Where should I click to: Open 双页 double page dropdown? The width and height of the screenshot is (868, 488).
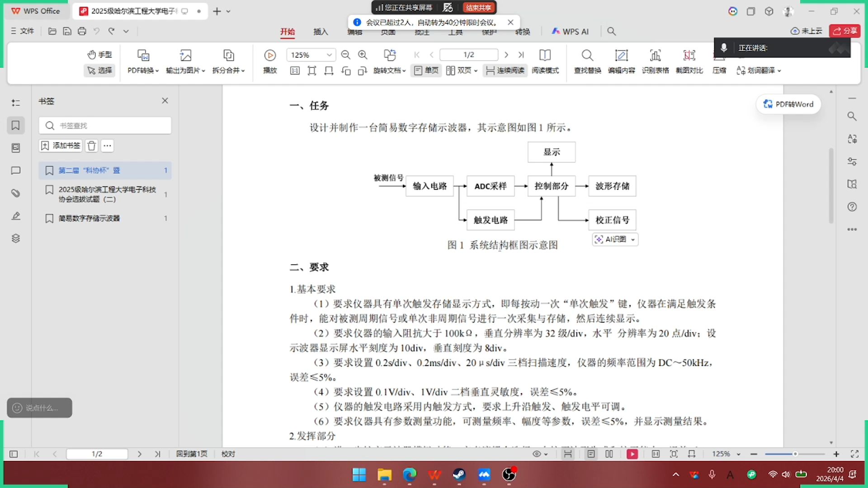click(x=462, y=70)
